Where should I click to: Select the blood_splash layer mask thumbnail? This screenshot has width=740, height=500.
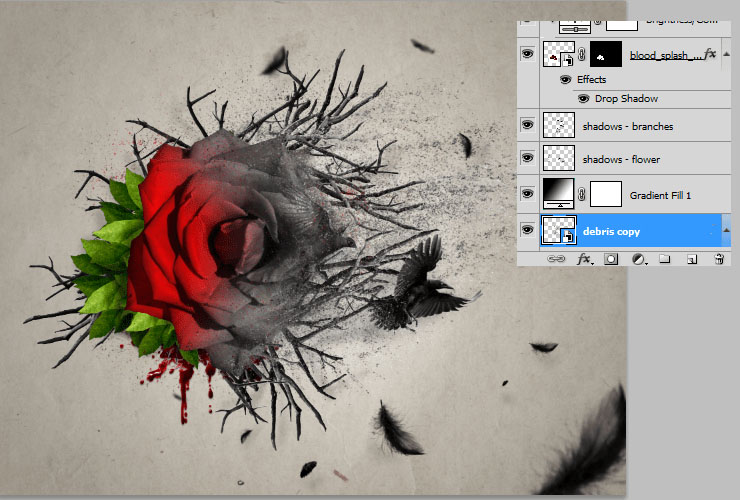[x=606, y=54]
